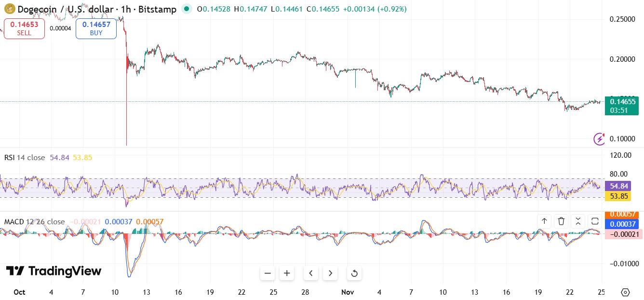644x300 pixels.
Task: Click SELL button at 0.14653
Action: 24,28
